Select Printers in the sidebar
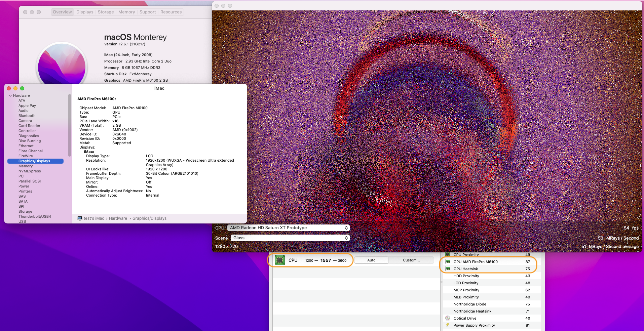Image resolution: width=644 pixels, height=331 pixels. (25, 192)
